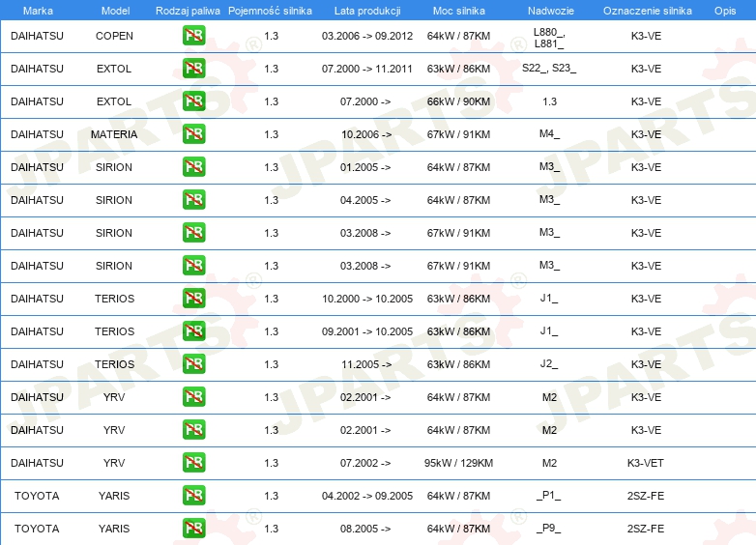Click the Lata produkcji column header
Viewport: 756px width, 545px height.
click(367, 11)
